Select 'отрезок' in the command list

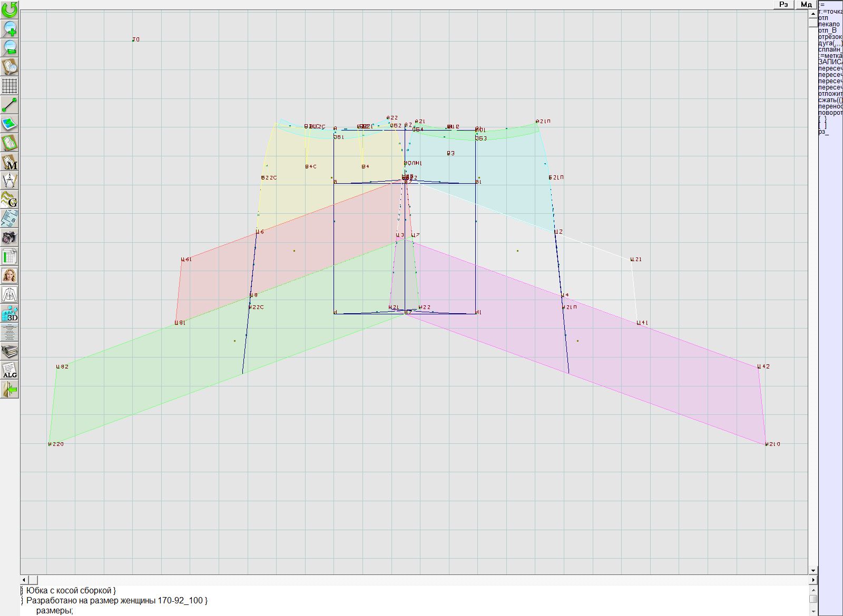click(830, 37)
